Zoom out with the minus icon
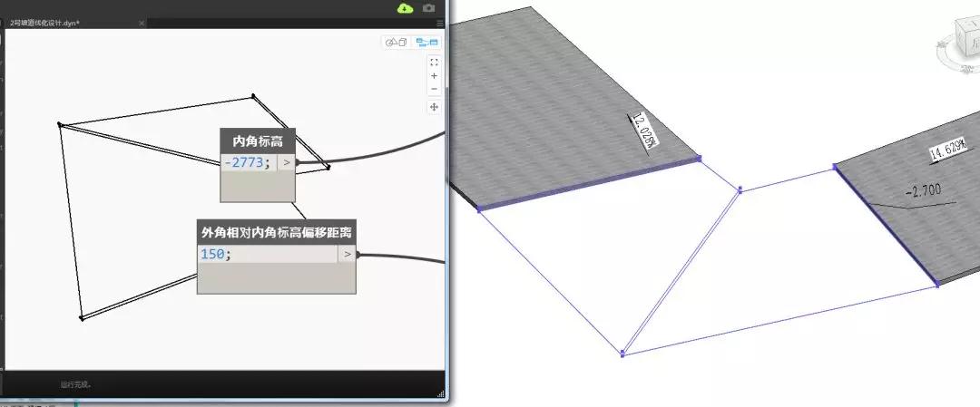This screenshot has width=980, height=407. pyautogui.click(x=434, y=89)
